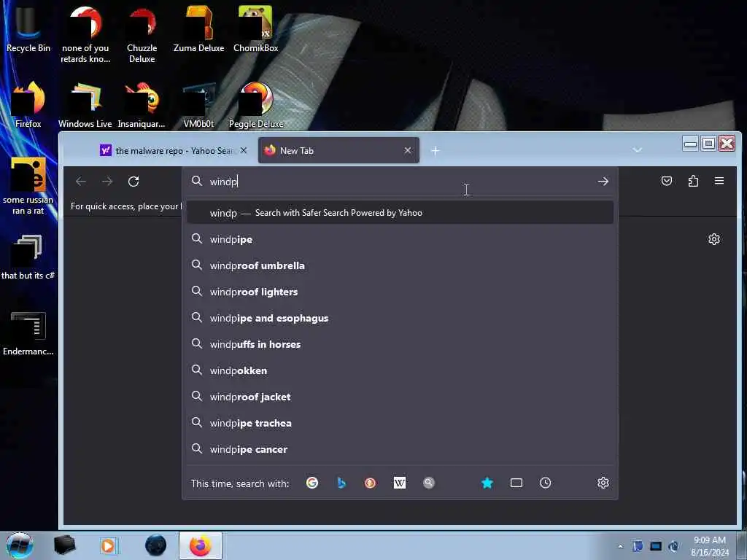Show hidden tray icons arrow
Image resolution: width=747 pixels, height=560 pixels.
[x=620, y=546]
